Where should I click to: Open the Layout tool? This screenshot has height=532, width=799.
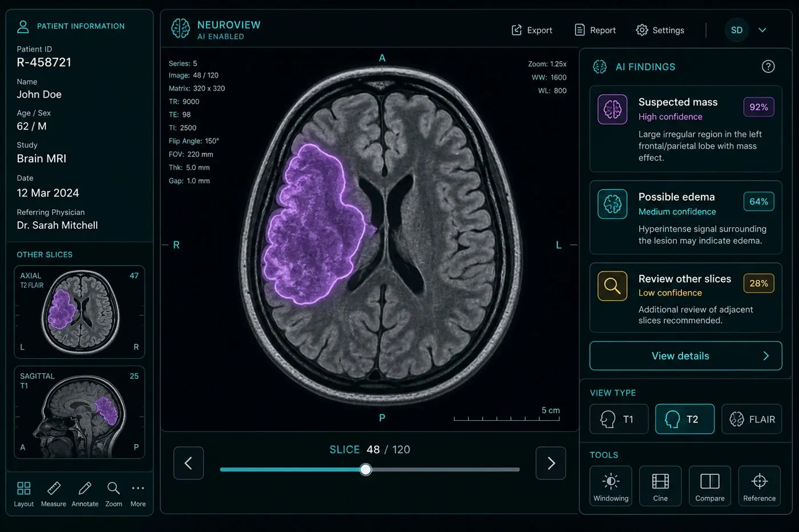point(23,494)
